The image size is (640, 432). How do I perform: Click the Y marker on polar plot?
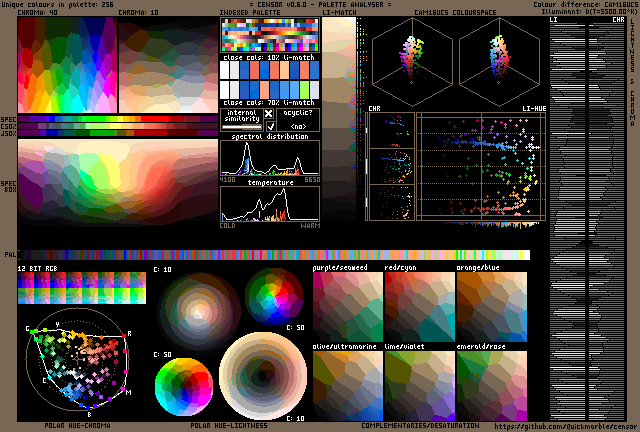click(58, 324)
